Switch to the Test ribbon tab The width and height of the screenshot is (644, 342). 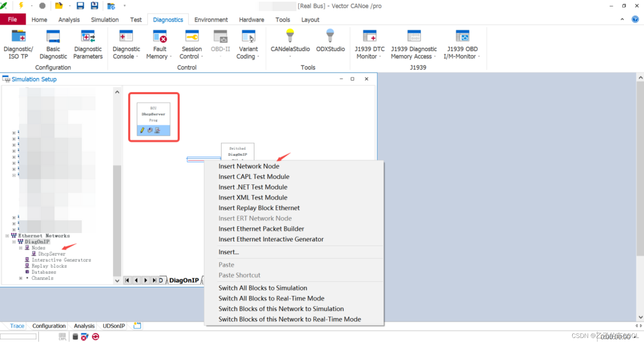coord(136,20)
